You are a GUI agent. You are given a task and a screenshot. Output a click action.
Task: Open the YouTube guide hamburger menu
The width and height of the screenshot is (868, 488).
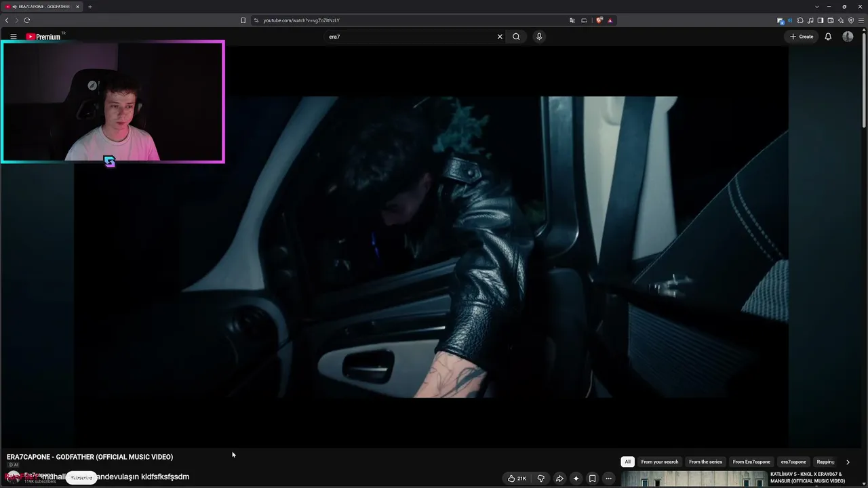(13, 37)
